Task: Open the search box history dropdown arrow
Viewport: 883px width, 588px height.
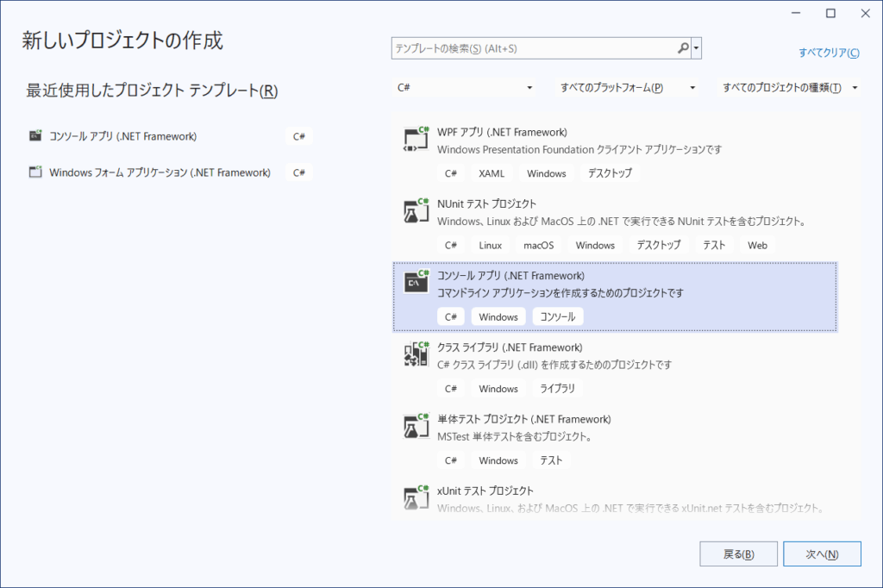Action: [x=697, y=48]
